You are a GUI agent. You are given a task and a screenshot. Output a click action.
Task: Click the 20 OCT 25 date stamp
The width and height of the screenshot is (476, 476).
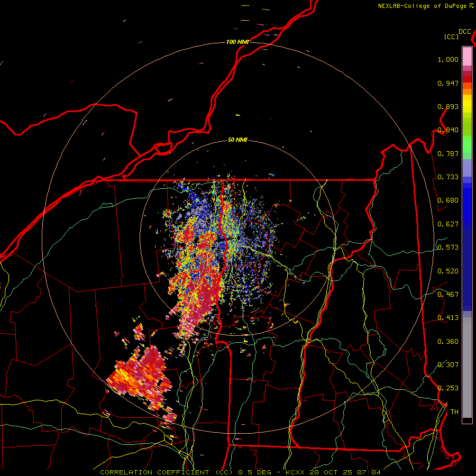331,472
